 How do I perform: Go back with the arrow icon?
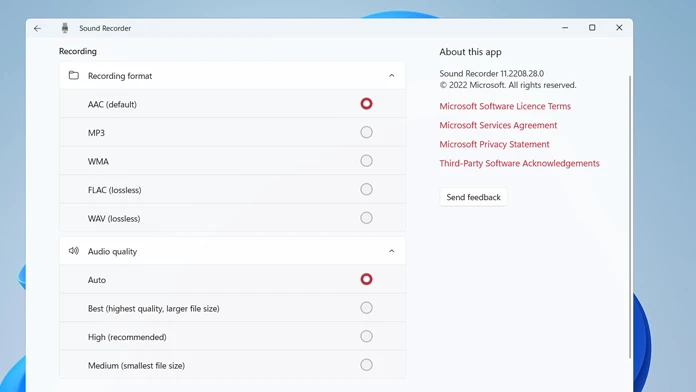(x=37, y=28)
